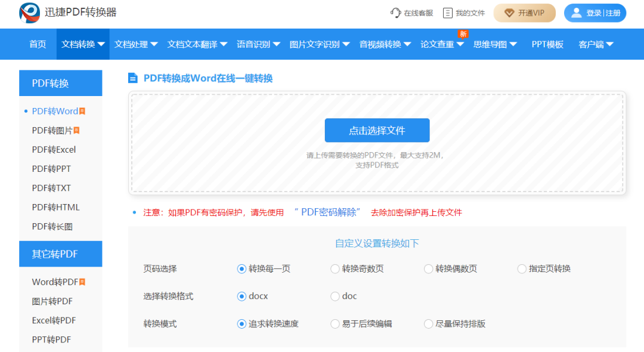
Task: Select PDF转Excel in the sidebar
Action: pyautogui.click(x=53, y=149)
